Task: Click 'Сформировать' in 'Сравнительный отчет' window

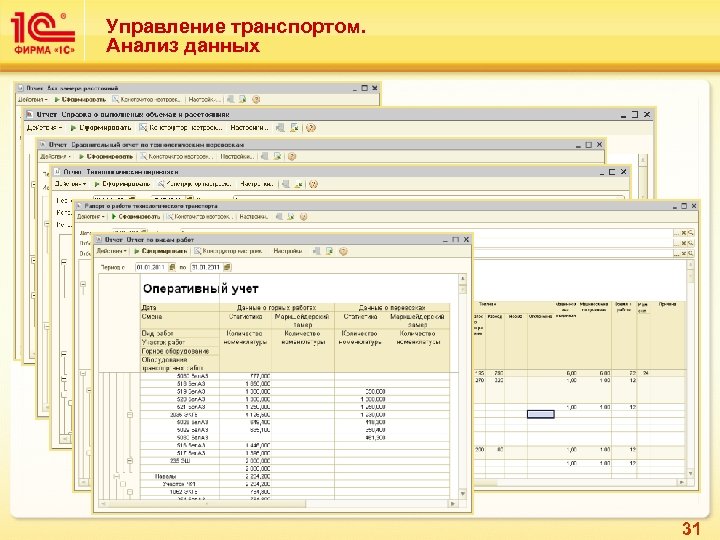Action: [106, 157]
